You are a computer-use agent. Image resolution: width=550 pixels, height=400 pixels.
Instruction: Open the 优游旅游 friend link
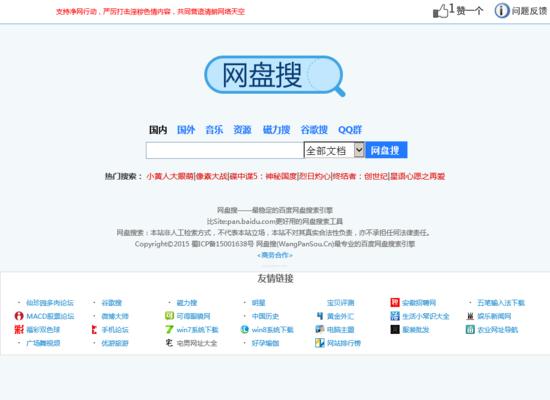pyautogui.click(x=115, y=343)
